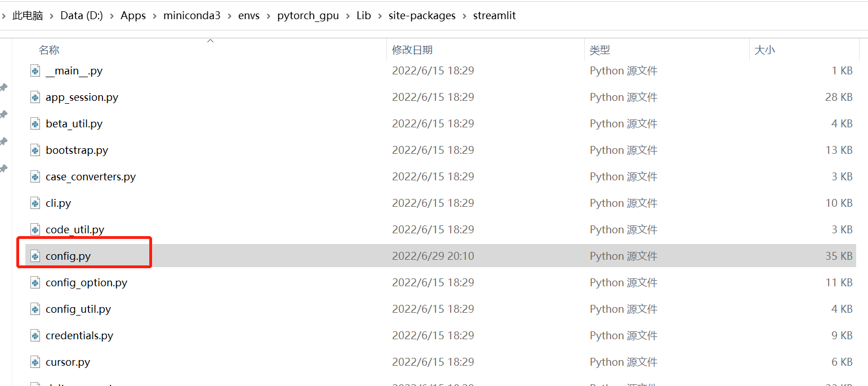This screenshot has width=868, height=386.
Task: Click the streamlit breadcrumb segment
Action: tap(495, 16)
